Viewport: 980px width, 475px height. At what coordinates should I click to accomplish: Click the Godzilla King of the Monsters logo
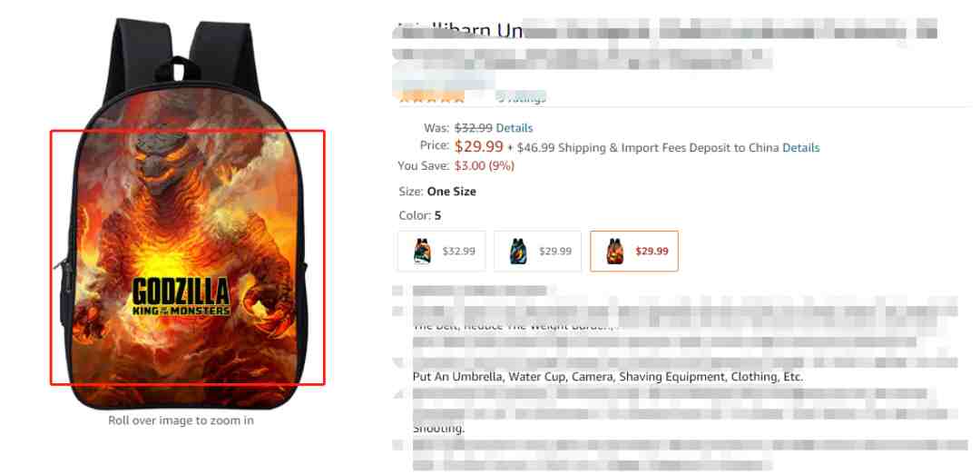pyautogui.click(x=181, y=295)
